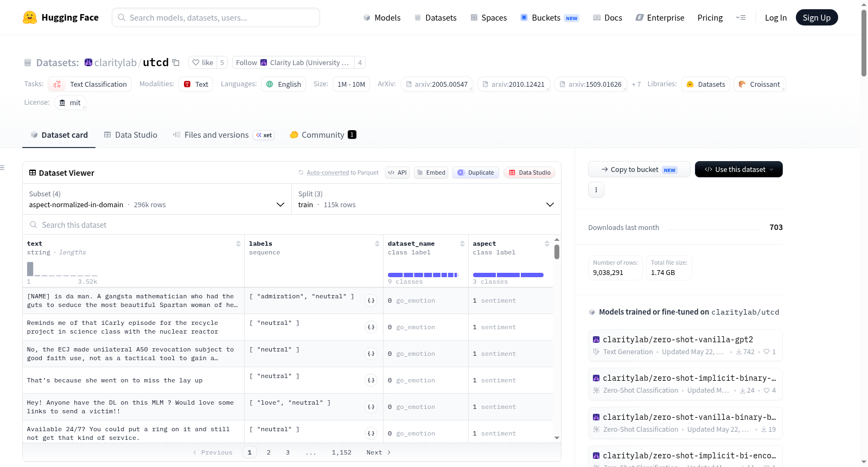
Task: Duplicate this dataset
Action: click(476, 172)
